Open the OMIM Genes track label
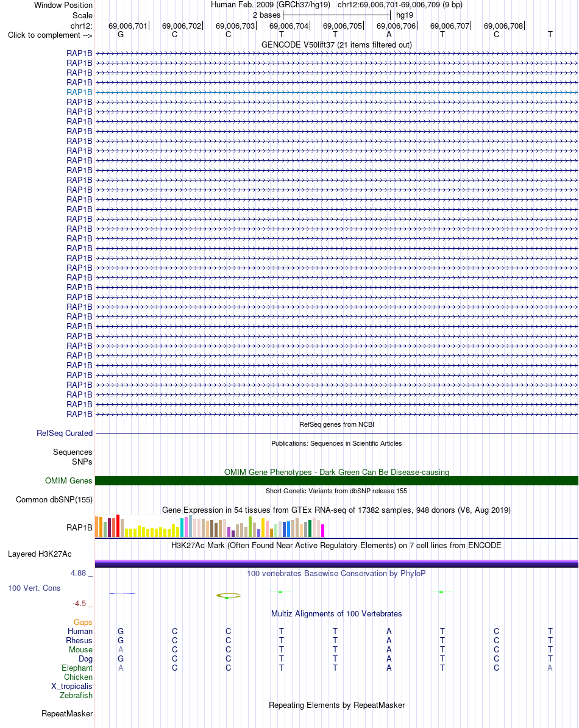The width and height of the screenshot is (579, 728). (x=69, y=481)
